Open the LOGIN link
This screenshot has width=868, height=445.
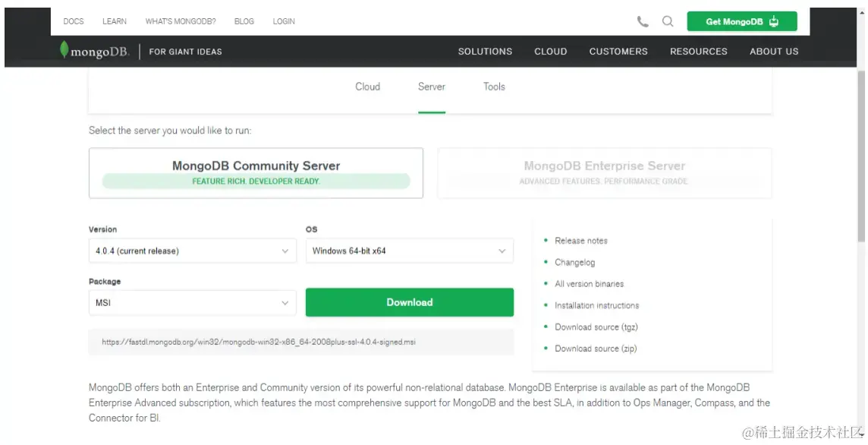pos(284,21)
